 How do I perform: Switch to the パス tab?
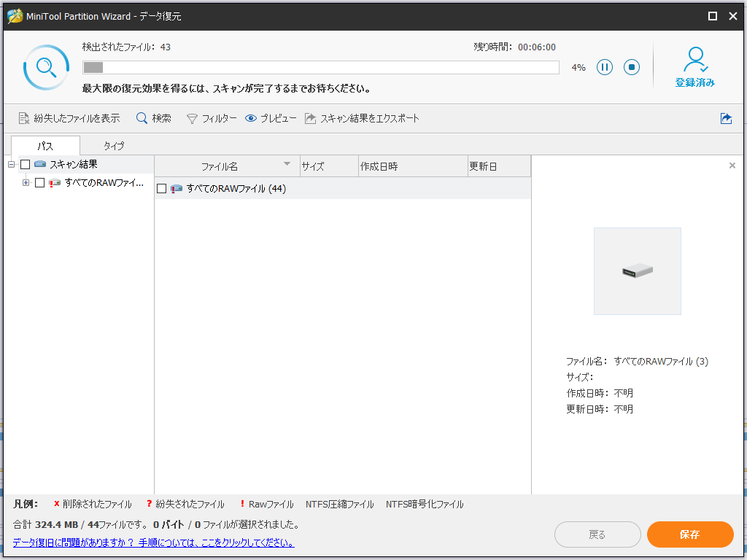pos(45,146)
